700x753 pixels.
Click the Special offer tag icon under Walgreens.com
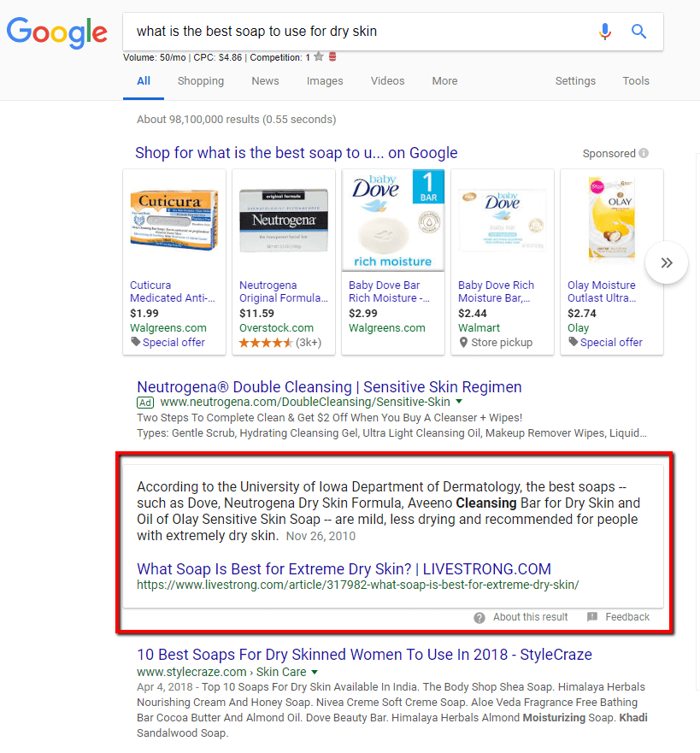tap(136, 341)
